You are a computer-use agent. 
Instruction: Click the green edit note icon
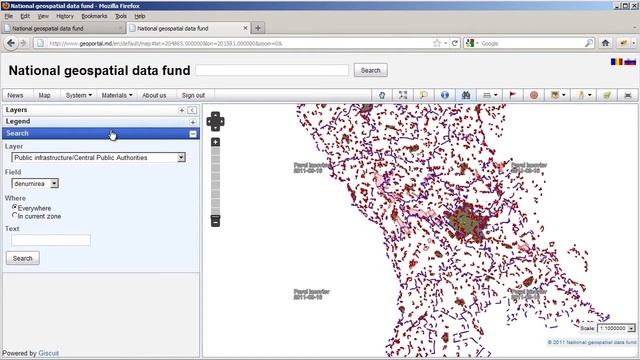tap(607, 95)
